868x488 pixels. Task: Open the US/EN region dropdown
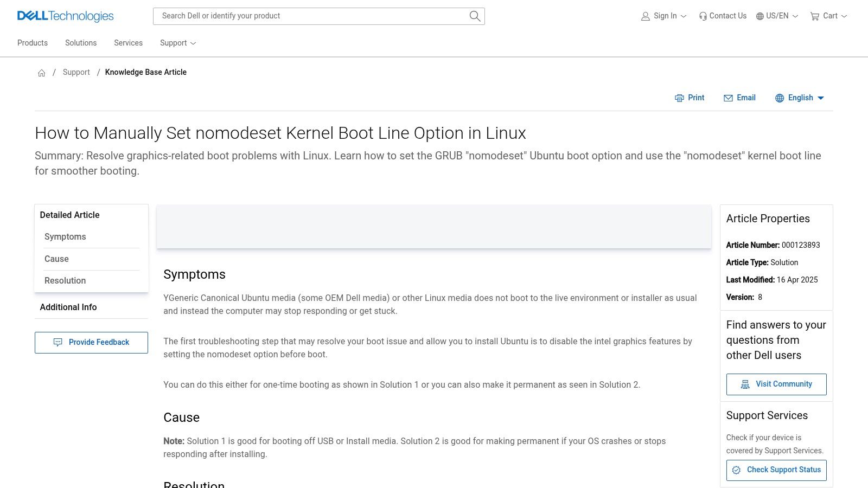(x=777, y=16)
